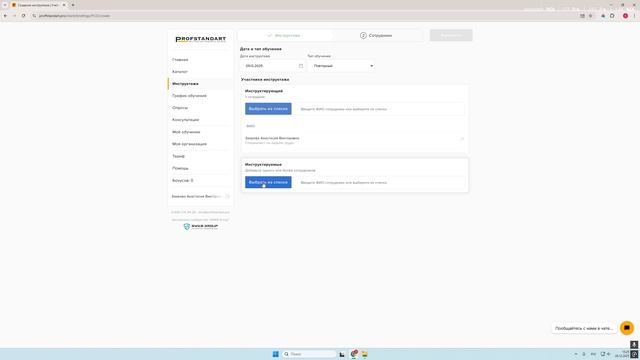
Task: Open the orange chat bubble icon
Action: click(627, 328)
